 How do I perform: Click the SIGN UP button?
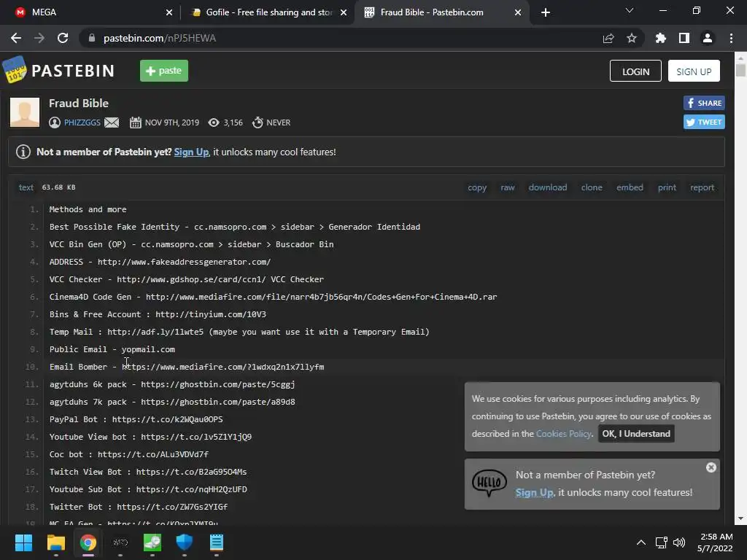[694, 71]
